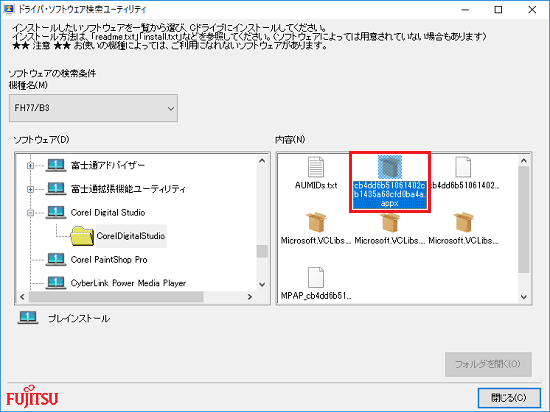Click the MPAP_cb4dd6b51.. file name
Screen dimensions: 550x412
(x=316, y=296)
